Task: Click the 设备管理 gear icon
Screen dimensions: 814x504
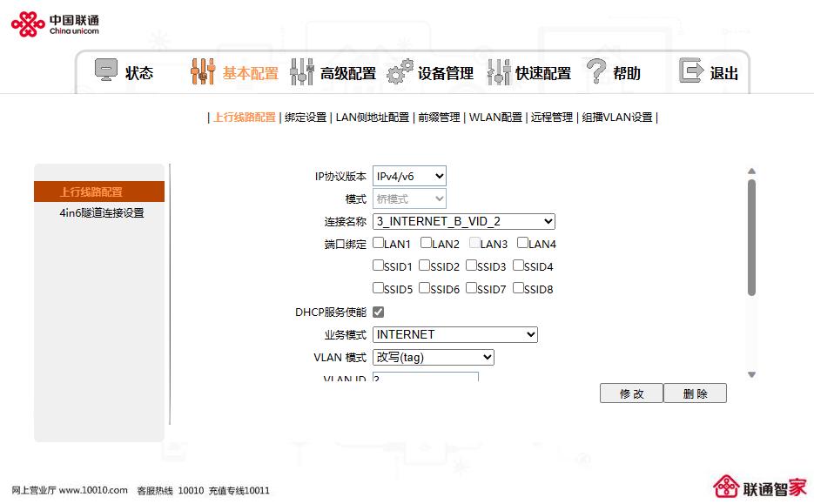Action: click(x=399, y=72)
